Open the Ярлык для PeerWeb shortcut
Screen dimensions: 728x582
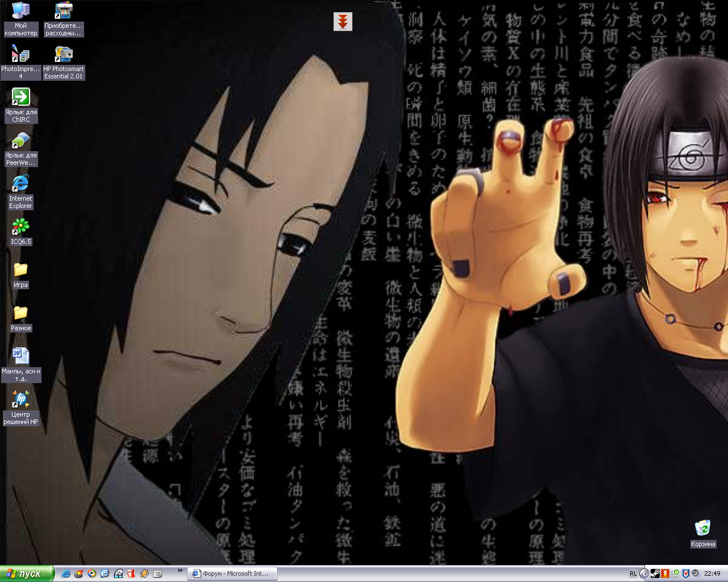(20, 140)
